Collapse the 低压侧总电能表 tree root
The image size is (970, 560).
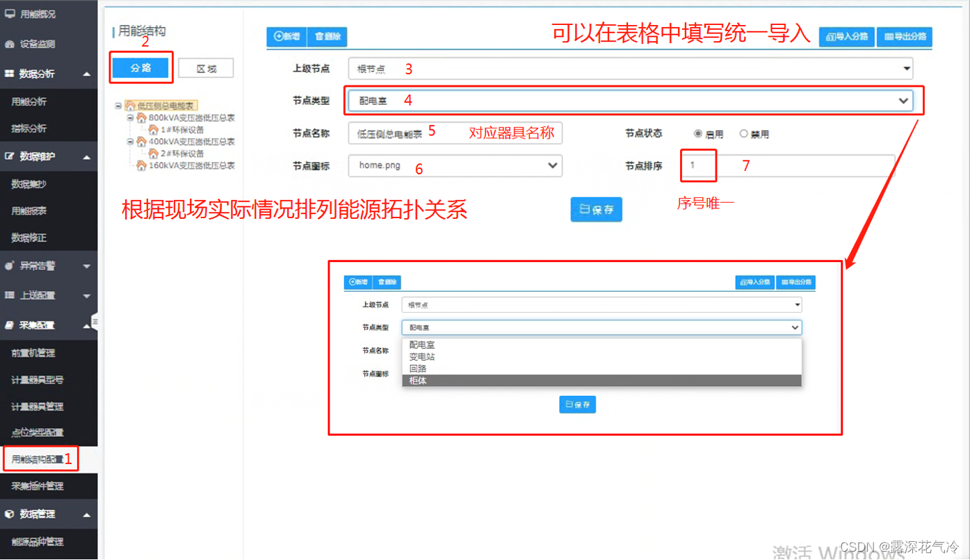click(x=119, y=106)
